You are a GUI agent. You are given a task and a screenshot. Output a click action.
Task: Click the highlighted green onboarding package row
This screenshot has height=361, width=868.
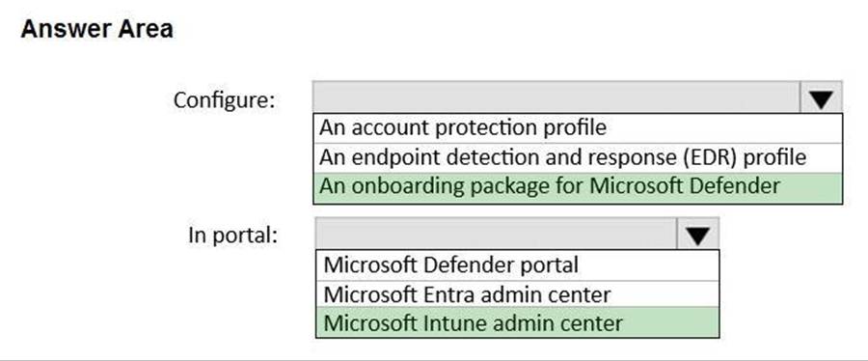(578, 188)
